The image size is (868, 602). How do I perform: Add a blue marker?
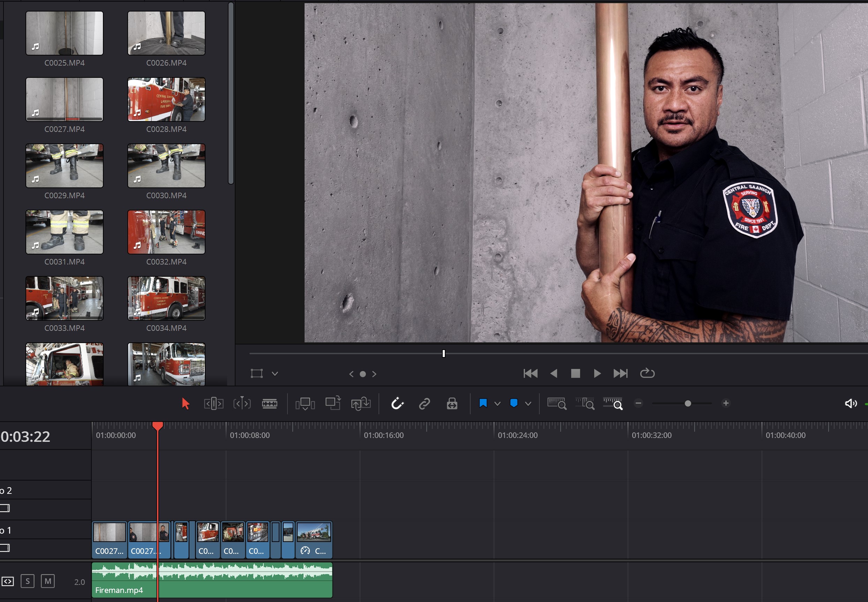coord(514,403)
